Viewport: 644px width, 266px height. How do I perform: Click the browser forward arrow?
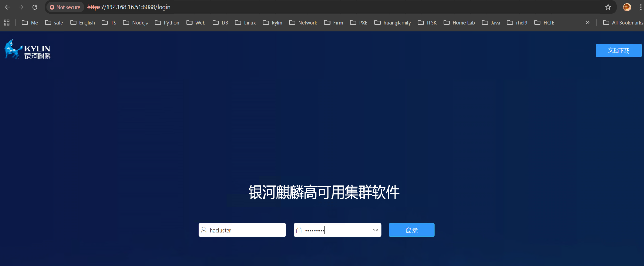(x=21, y=7)
